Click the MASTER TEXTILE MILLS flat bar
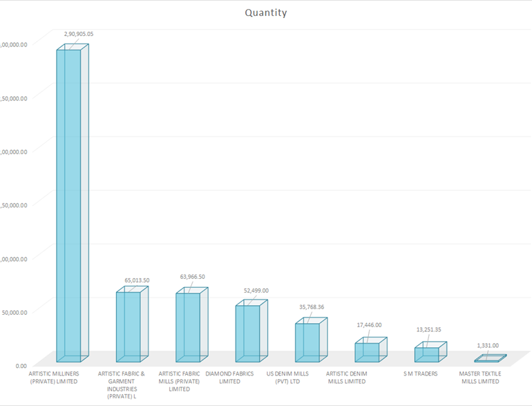Screen dimensions: 532x406 pos(491,358)
